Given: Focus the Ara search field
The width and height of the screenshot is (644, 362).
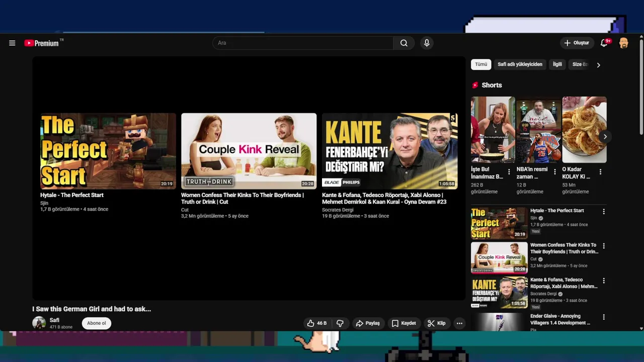Looking at the screenshot, I should pos(303,43).
